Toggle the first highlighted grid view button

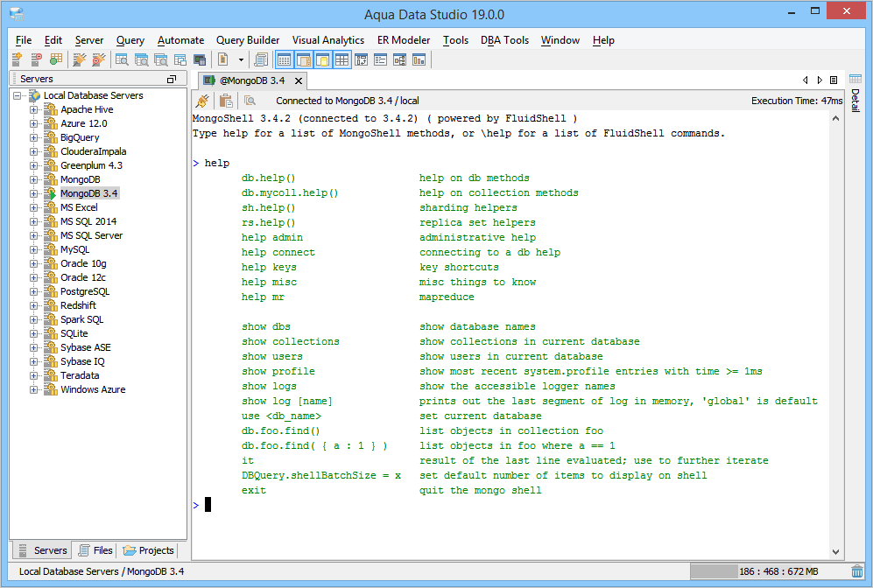284,59
